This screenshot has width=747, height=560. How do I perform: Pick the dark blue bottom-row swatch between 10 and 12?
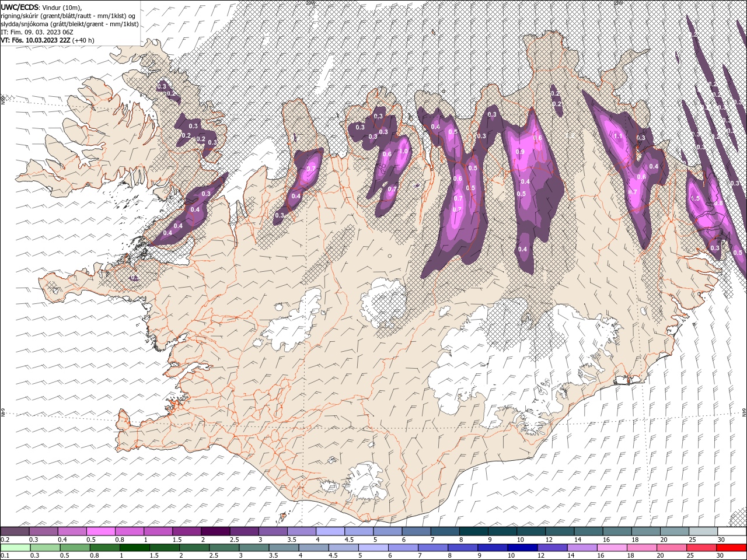tap(522, 548)
